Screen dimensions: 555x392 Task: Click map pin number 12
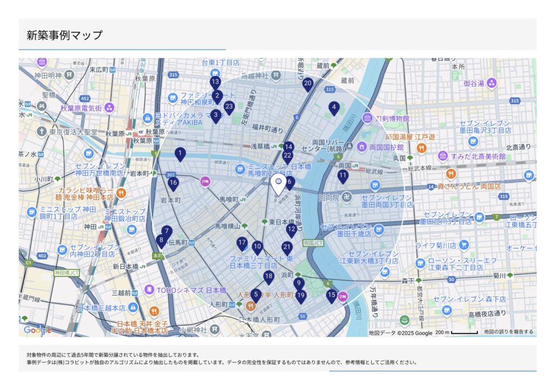coord(292,229)
